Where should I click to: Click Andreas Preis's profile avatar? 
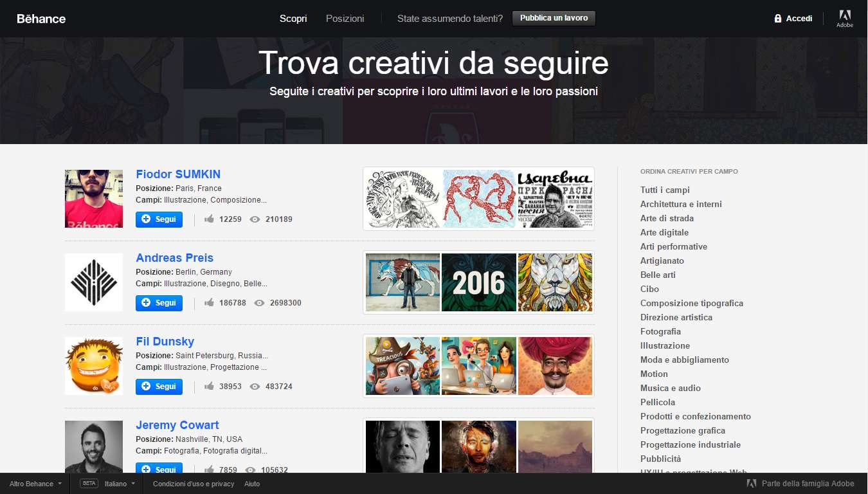tap(93, 282)
